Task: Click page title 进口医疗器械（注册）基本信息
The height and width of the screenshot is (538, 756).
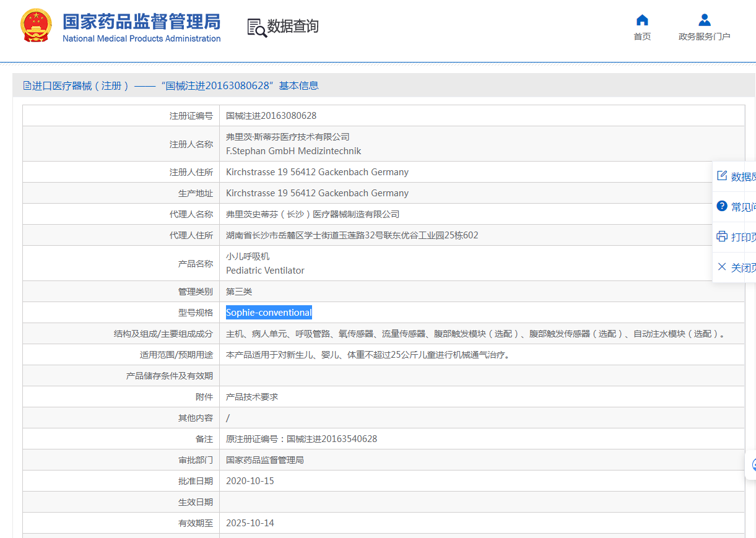Action: pos(176,86)
